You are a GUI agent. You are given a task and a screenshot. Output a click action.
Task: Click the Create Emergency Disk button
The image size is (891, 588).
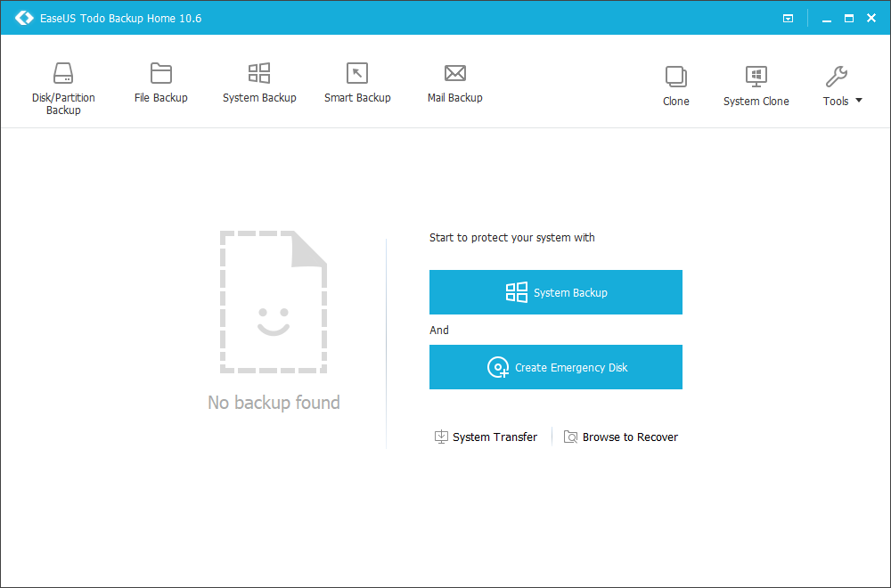(x=556, y=367)
